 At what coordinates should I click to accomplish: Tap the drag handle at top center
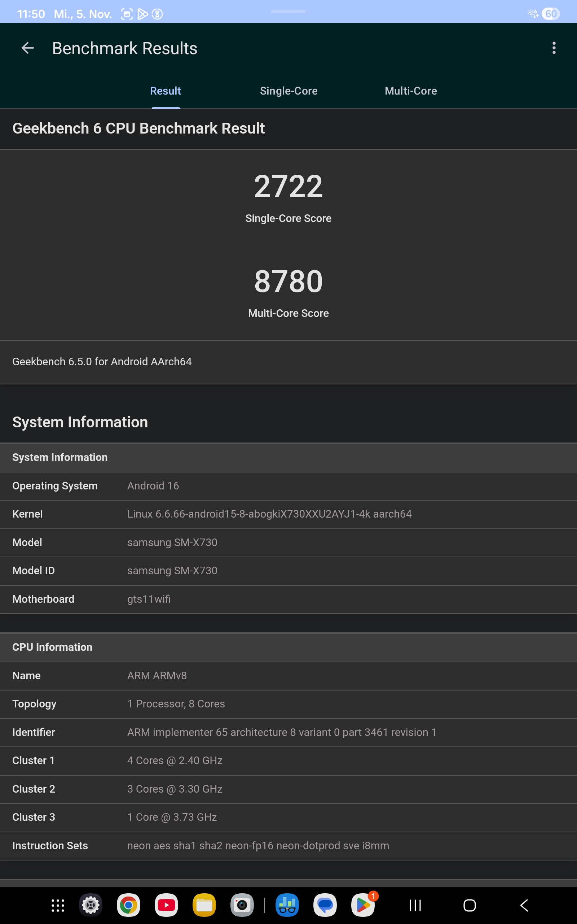click(288, 12)
